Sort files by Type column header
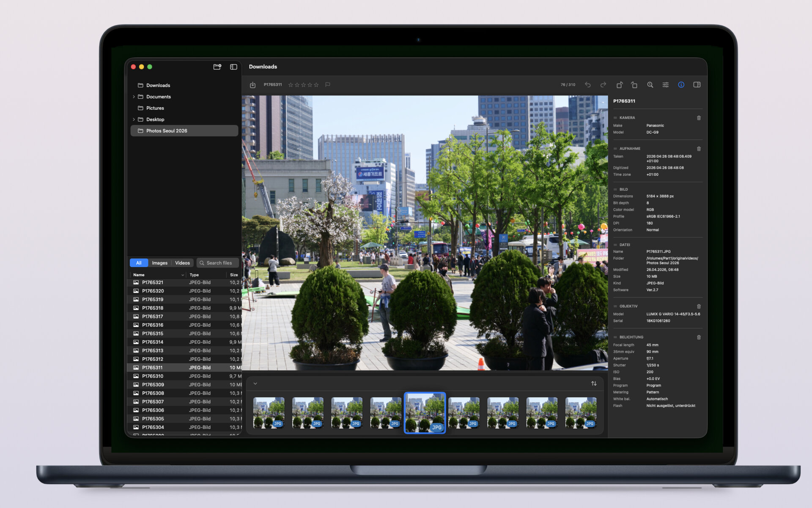 click(194, 275)
